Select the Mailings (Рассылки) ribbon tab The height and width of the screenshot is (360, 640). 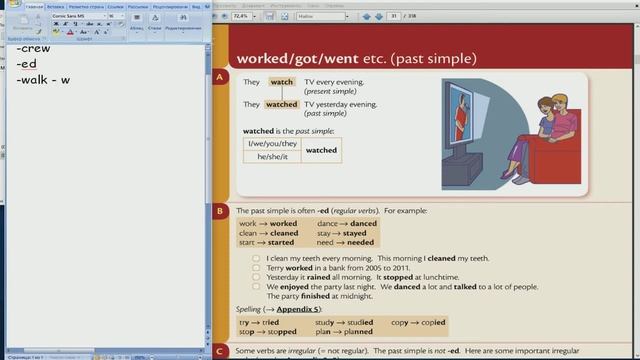(x=138, y=7)
